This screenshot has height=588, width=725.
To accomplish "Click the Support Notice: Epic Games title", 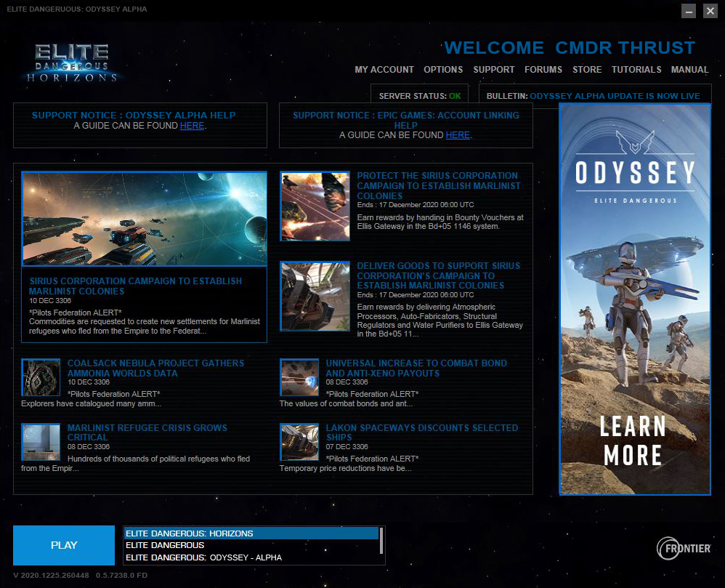I will point(406,120).
